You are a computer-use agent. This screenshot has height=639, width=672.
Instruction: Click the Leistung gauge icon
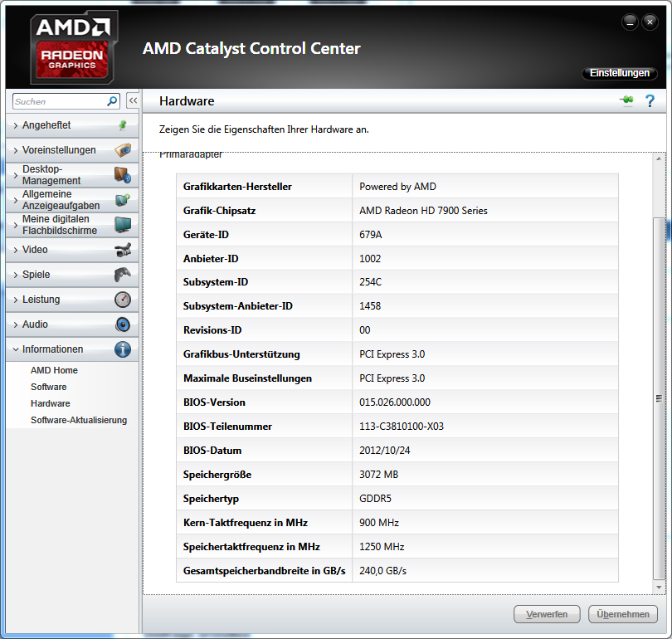point(123,299)
